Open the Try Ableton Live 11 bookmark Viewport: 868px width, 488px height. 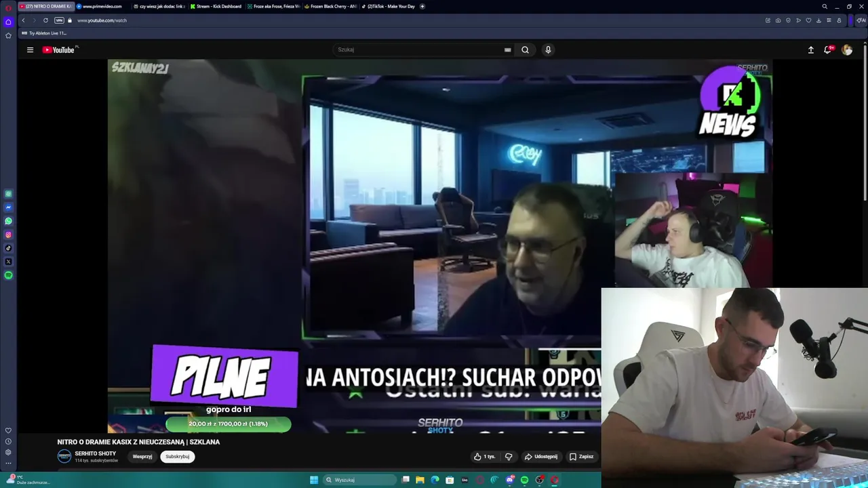[x=45, y=33]
